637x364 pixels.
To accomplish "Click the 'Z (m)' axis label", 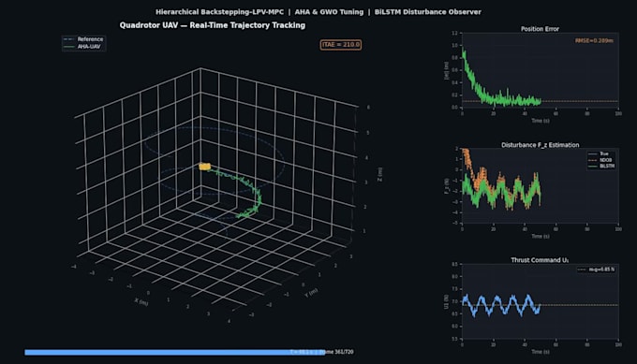I will click(x=379, y=174).
